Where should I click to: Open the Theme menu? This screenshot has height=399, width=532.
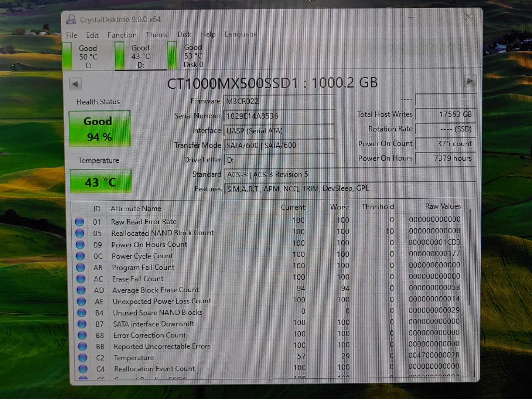pyautogui.click(x=157, y=35)
